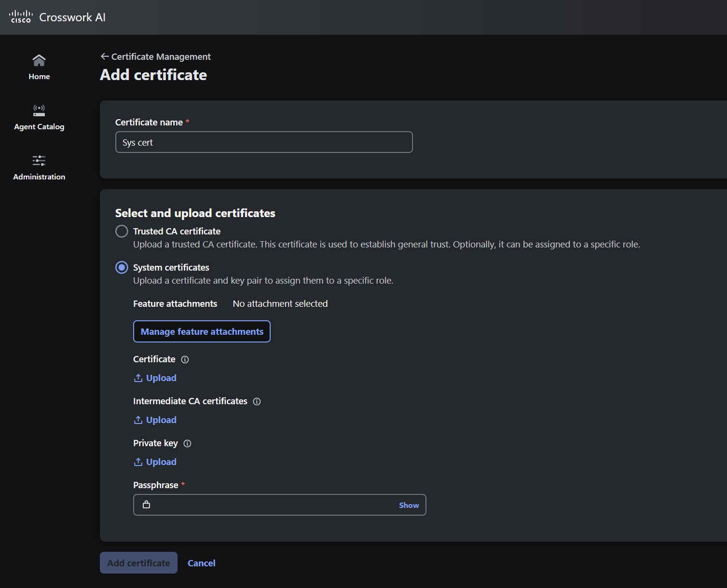727x588 pixels.
Task: Open the Home sidebar icon
Action: (x=39, y=60)
